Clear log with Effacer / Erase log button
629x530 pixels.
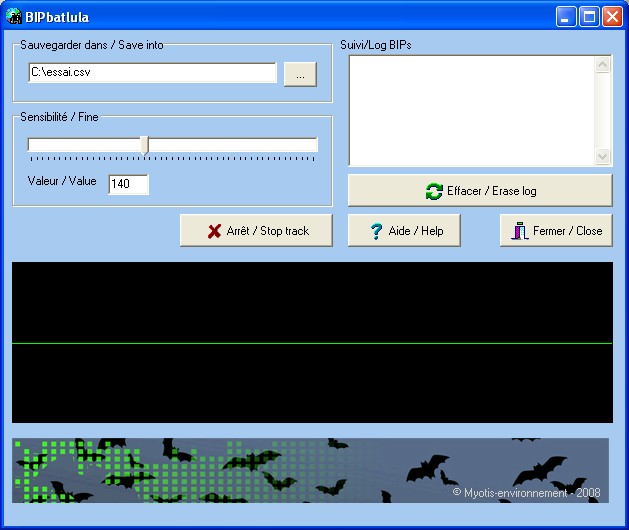click(x=480, y=191)
